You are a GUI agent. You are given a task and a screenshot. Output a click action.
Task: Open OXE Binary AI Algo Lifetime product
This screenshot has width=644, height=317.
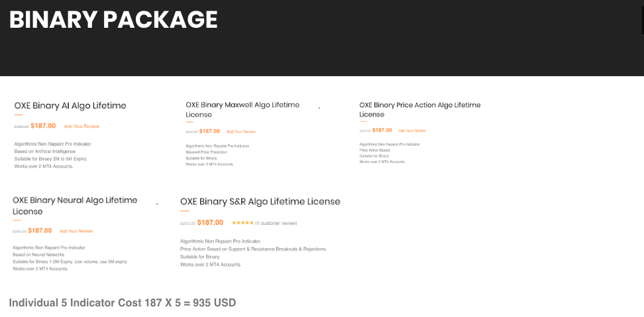(x=70, y=106)
